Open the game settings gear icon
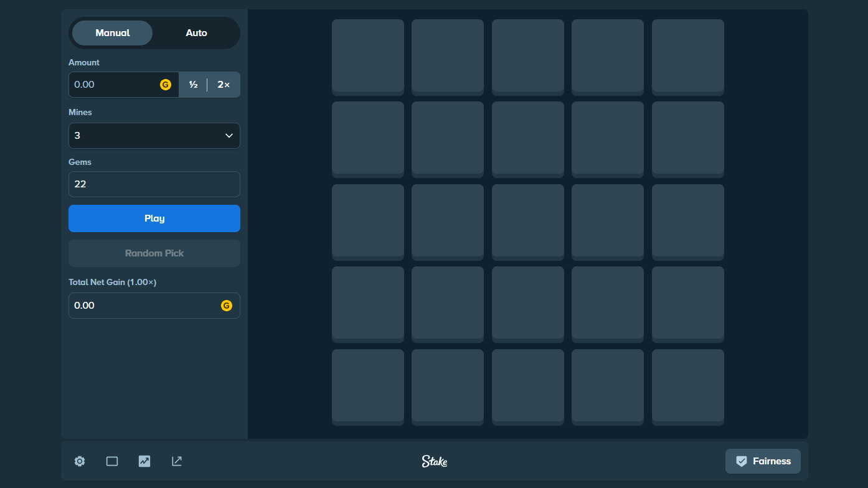The height and width of the screenshot is (488, 868). point(79,461)
